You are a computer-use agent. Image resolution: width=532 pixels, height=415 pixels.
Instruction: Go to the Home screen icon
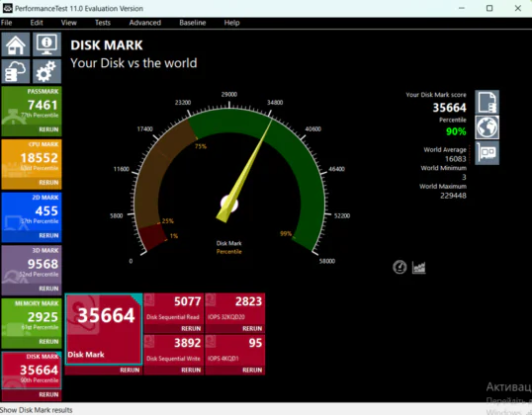16,44
